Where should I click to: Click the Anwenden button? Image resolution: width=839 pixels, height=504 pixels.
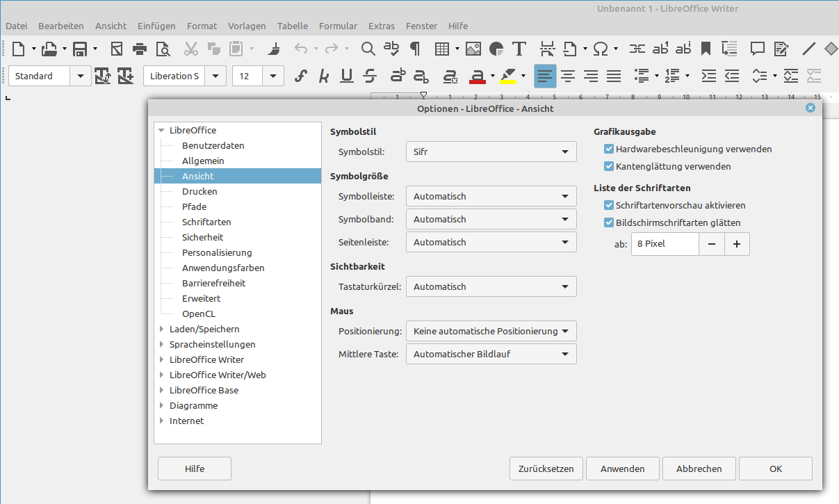pyautogui.click(x=623, y=469)
